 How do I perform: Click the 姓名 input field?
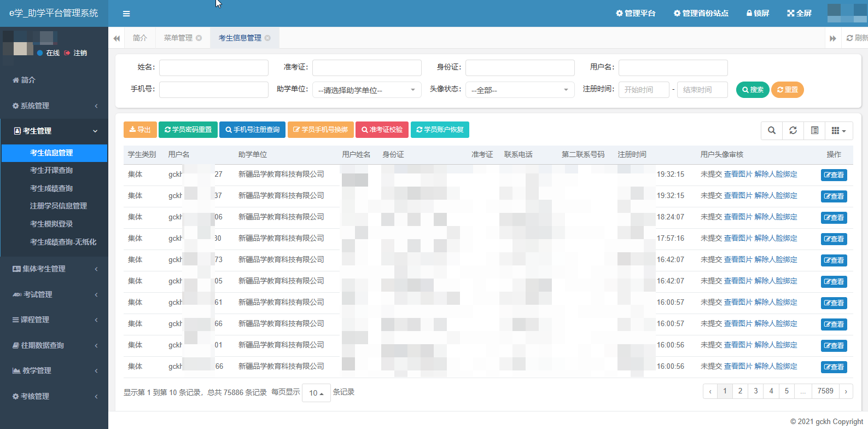213,67
